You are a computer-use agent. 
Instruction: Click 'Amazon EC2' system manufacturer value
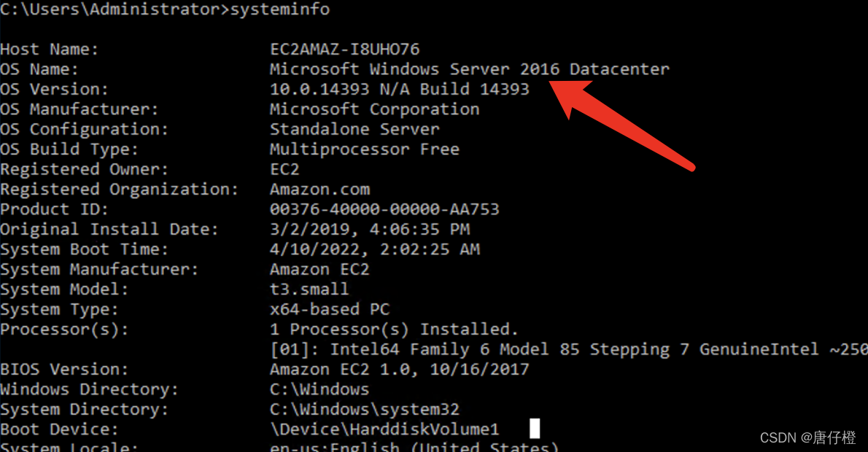[319, 269]
